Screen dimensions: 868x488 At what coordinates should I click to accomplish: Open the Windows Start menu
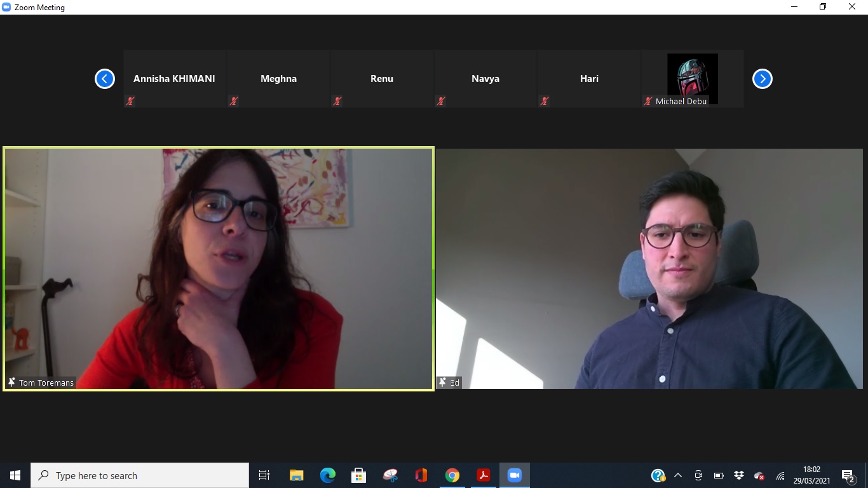coord(15,475)
